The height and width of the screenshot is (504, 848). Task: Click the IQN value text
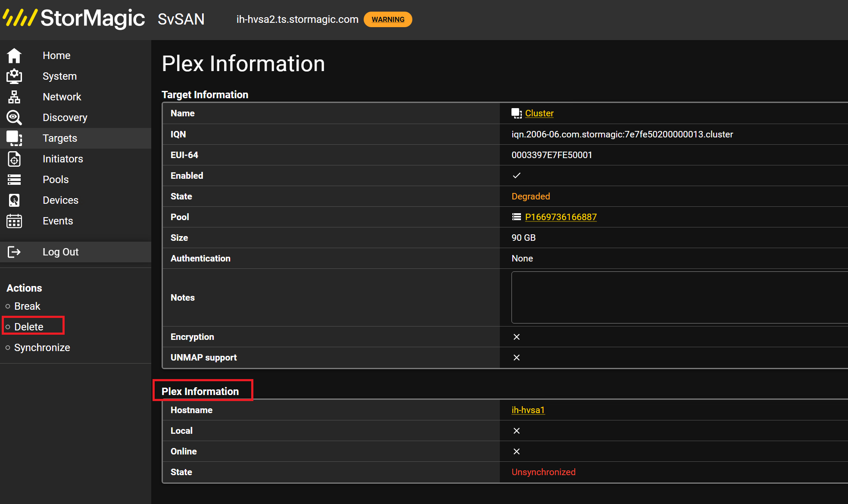pyautogui.click(x=622, y=134)
